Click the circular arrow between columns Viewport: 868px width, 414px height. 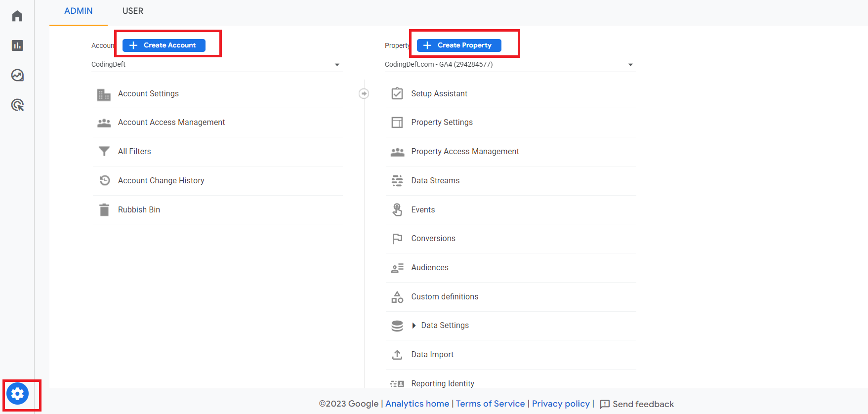point(364,93)
